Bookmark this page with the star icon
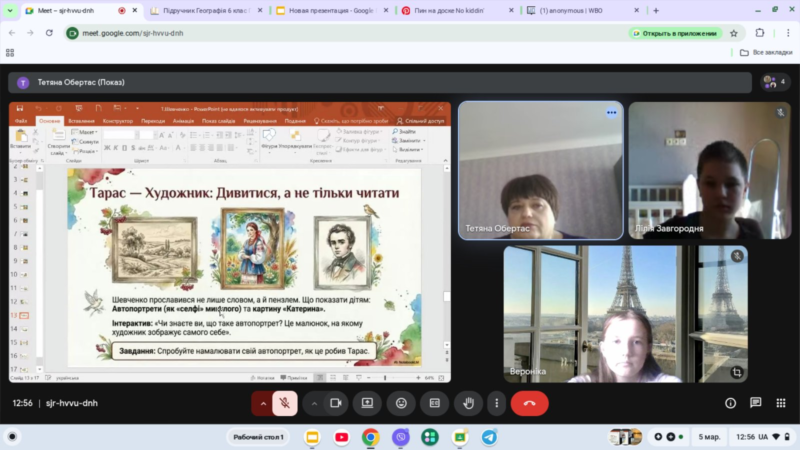 pos(733,32)
